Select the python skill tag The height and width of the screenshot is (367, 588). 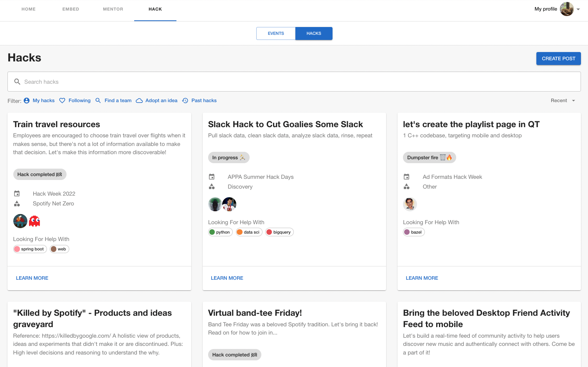[x=220, y=232]
